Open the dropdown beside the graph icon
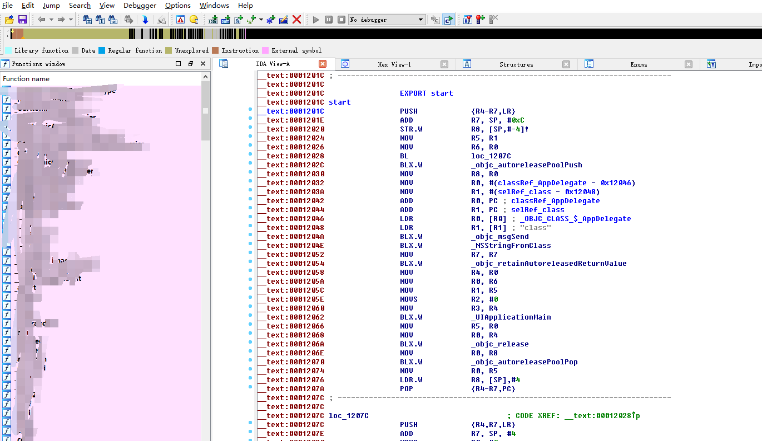This screenshot has height=441, width=762. [261, 19]
